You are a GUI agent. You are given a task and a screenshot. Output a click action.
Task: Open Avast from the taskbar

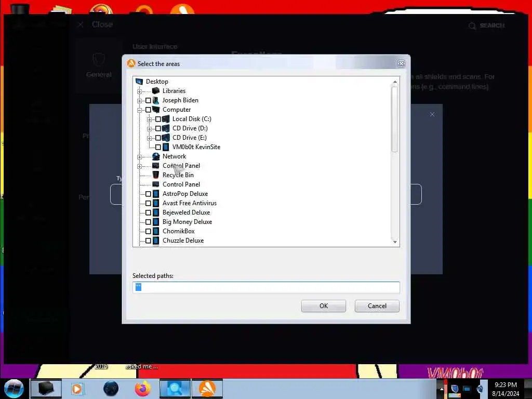click(x=207, y=389)
